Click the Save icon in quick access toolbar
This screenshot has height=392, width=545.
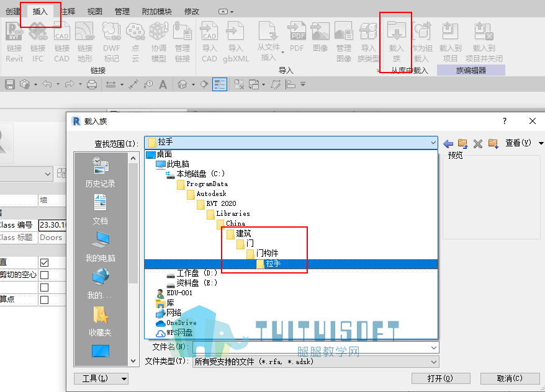[10, 84]
